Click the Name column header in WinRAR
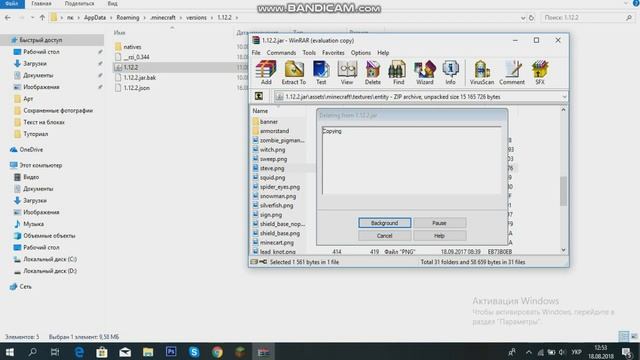The height and width of the screenshot is (360, 640). [260, 111]
